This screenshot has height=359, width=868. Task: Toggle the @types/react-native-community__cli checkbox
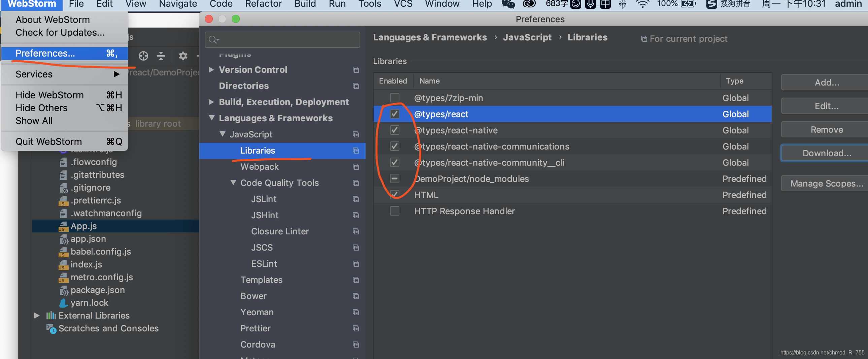tap(394, 162)
